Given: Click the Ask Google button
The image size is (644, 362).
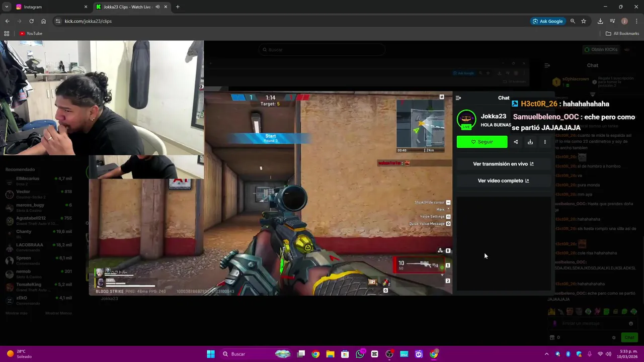Looking at the screenshot, I should [547, 21].
